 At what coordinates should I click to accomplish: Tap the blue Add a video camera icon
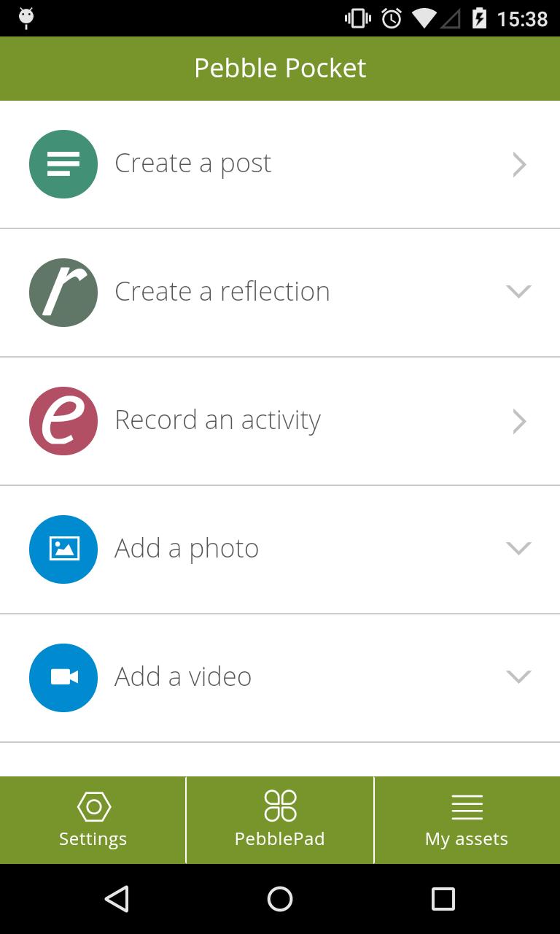(63, 678)
